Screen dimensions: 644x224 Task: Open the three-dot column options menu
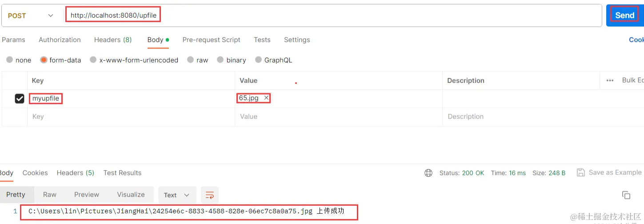pos(610,80)
